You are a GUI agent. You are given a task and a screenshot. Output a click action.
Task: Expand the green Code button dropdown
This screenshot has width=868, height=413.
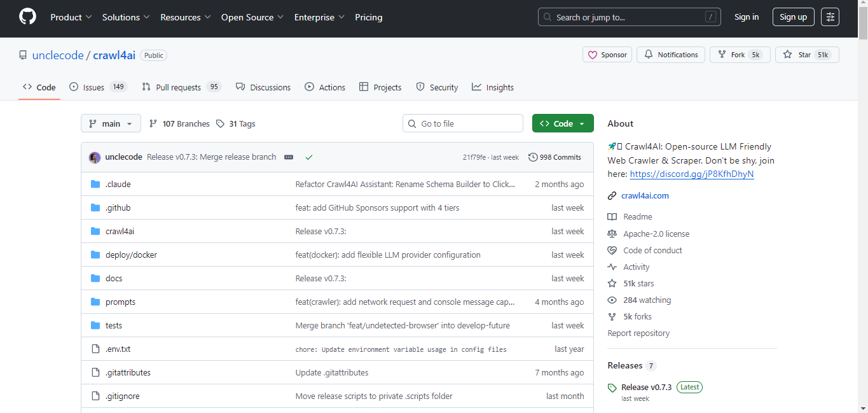581,123
